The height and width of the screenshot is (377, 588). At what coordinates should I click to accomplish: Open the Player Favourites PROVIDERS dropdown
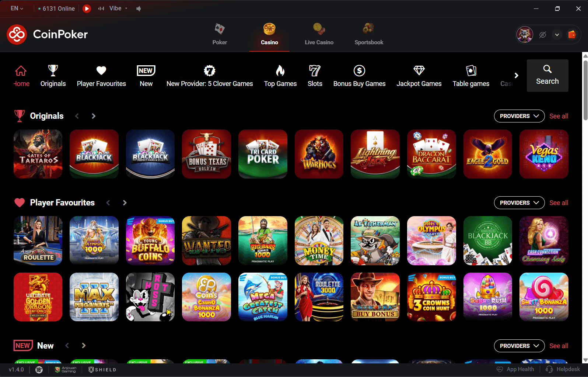519,203
